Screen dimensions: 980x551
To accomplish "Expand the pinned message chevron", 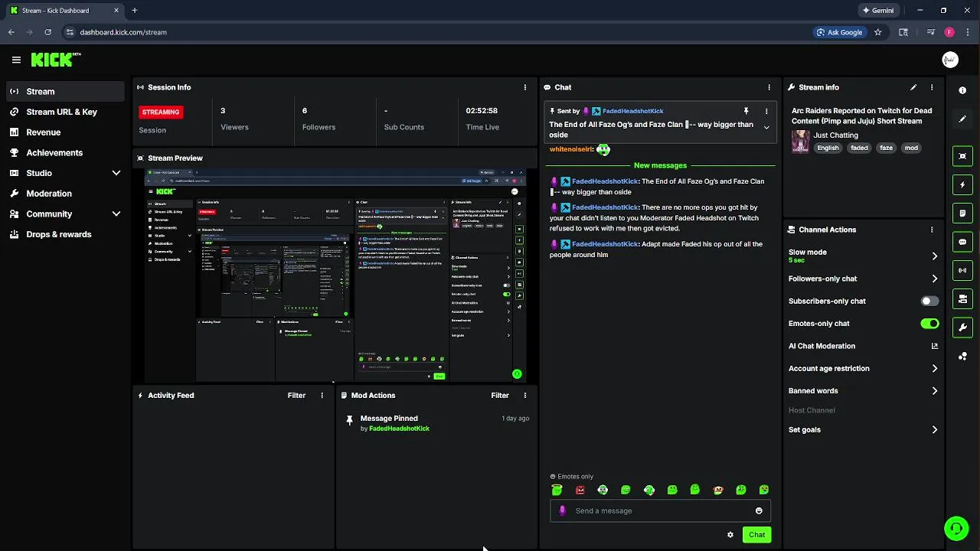I will [x=766, y=128].
